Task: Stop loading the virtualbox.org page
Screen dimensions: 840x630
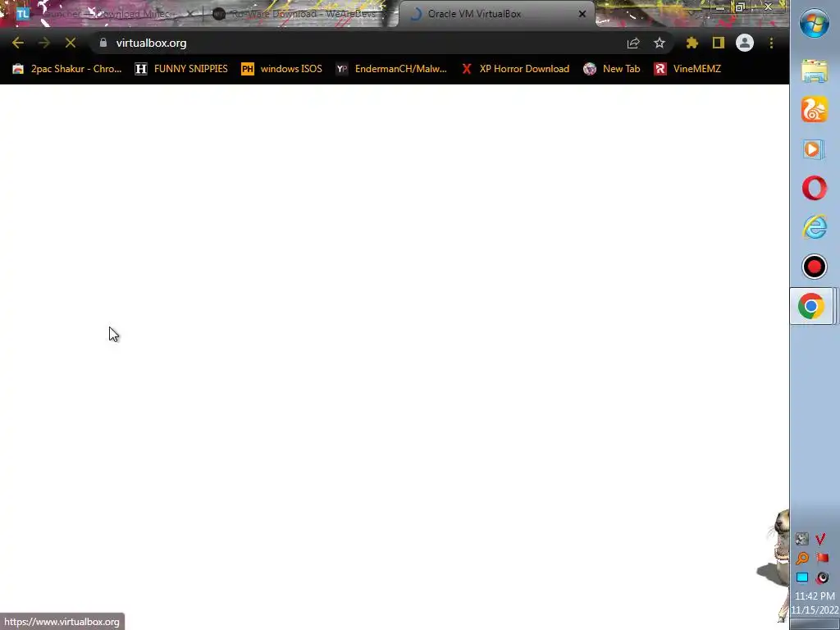Action: click(71, 43)
